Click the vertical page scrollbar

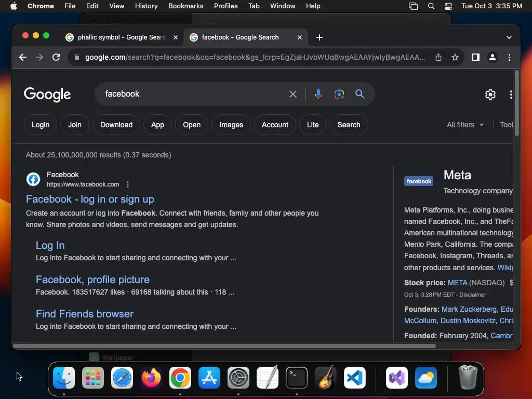(517, 103)
